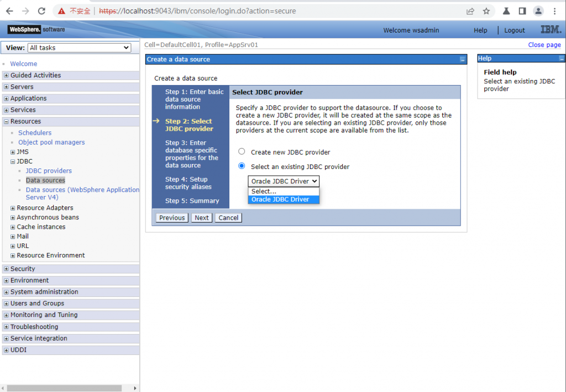This screenshot has height=392, width=566.
Task: Open the Help link in header
Action: [x=480, y=30]
